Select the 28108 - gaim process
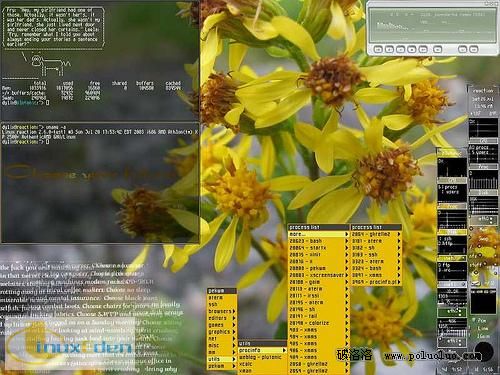This screenshot has height=375, width=500. (318, 282)
